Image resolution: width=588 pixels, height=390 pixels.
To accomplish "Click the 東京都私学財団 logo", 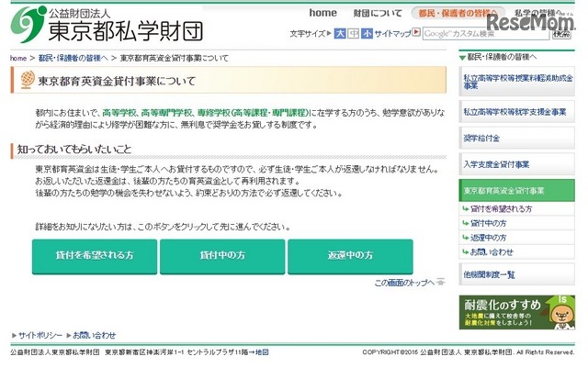I will pyautogui.click(x=106, y=24).
